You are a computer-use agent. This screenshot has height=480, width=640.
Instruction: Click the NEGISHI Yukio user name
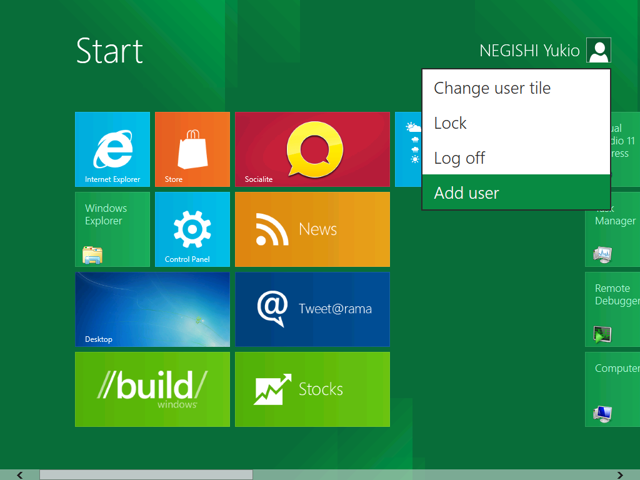click(x=529, y=51)
